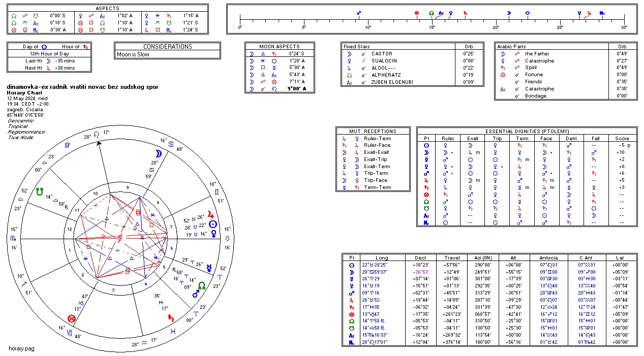644x356 pixels.
Task: Click the North Node glyph in the chart wheel
Action: click(202, 285)
